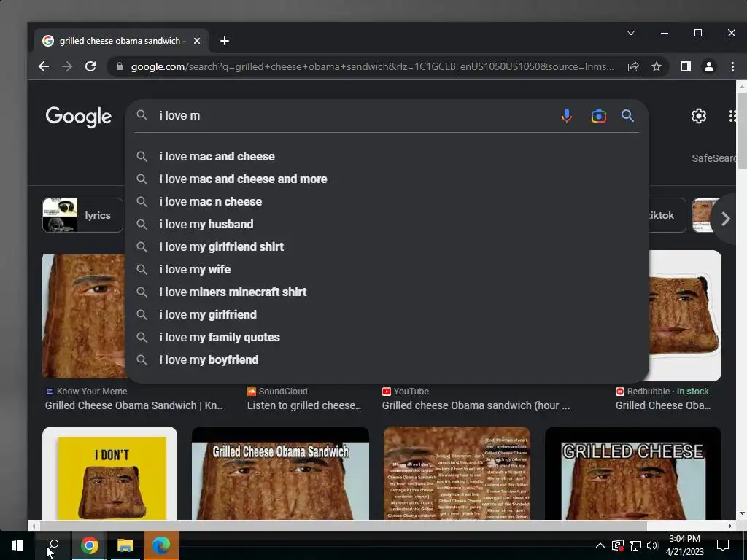Select the suggestion 'i love my girlfriend' with nothing after it
The width and height of the screenshot is (747, 560).
(387, 315)
